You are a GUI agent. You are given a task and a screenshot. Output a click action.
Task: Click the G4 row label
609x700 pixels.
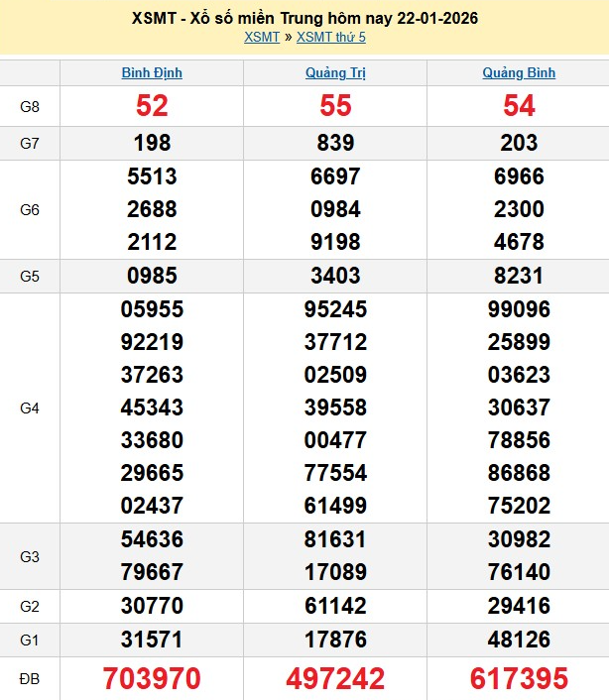30,408
